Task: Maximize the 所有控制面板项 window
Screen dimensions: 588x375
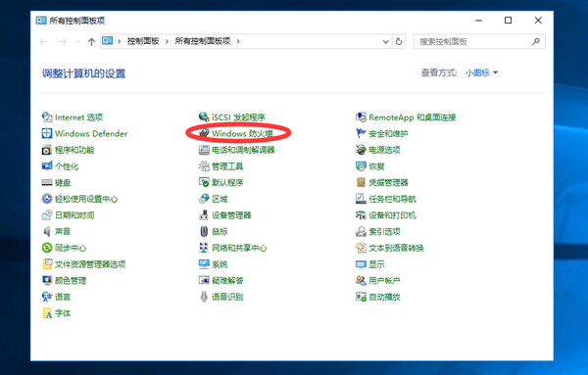Action: pyautogui.click(x=508, y=21)
